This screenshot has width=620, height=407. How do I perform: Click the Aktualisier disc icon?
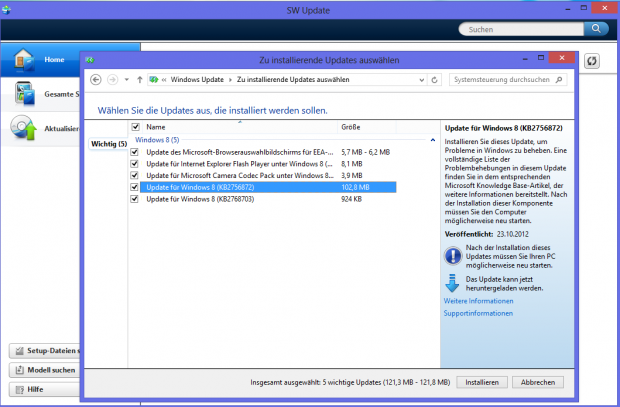point(23,128)
